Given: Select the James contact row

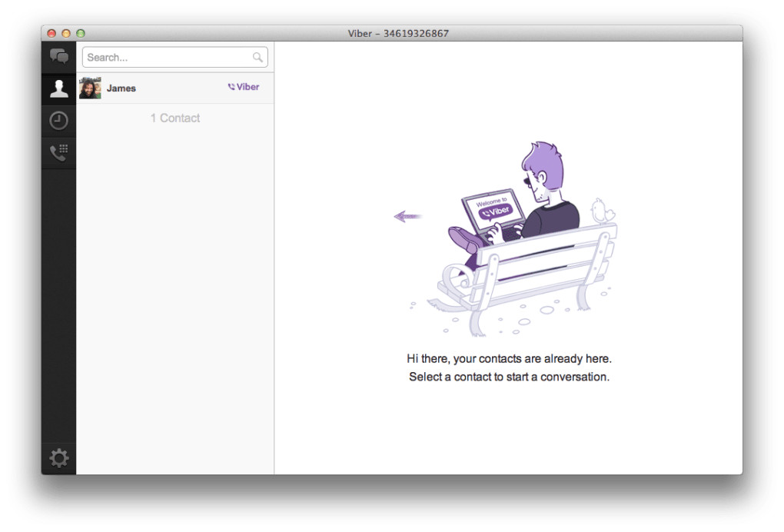Looking at the screenshot, I should pos(175,88).
